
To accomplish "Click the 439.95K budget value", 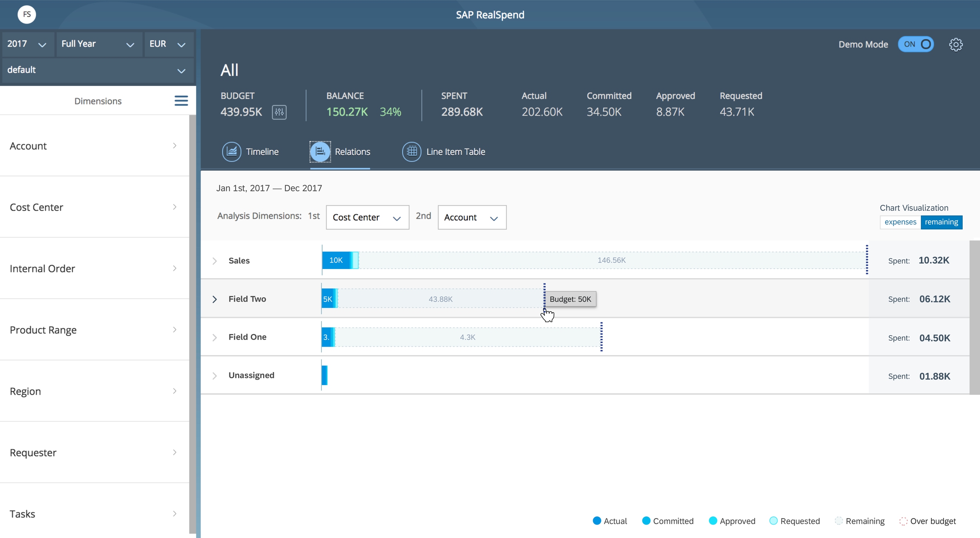I will pos(241,112).
